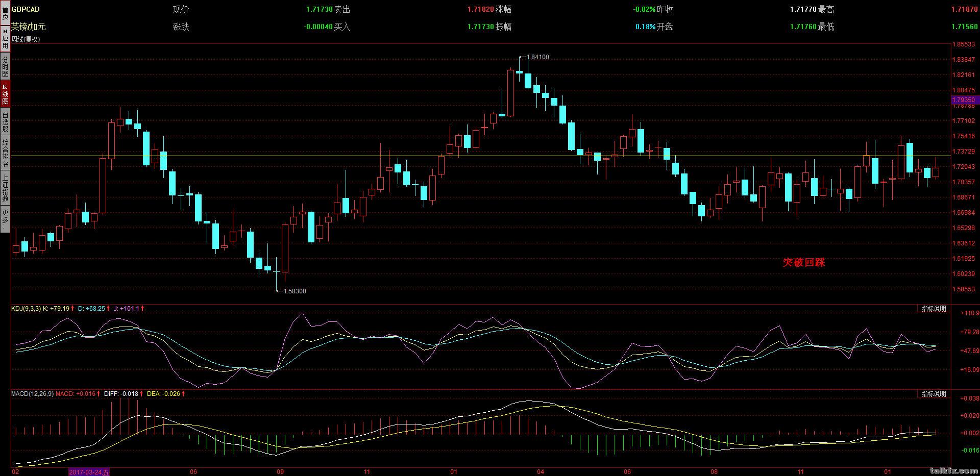The image size is (980, 476).
Task: Click the purple 1.79350 price-axis tag
Action: click(x=965, y=100)
